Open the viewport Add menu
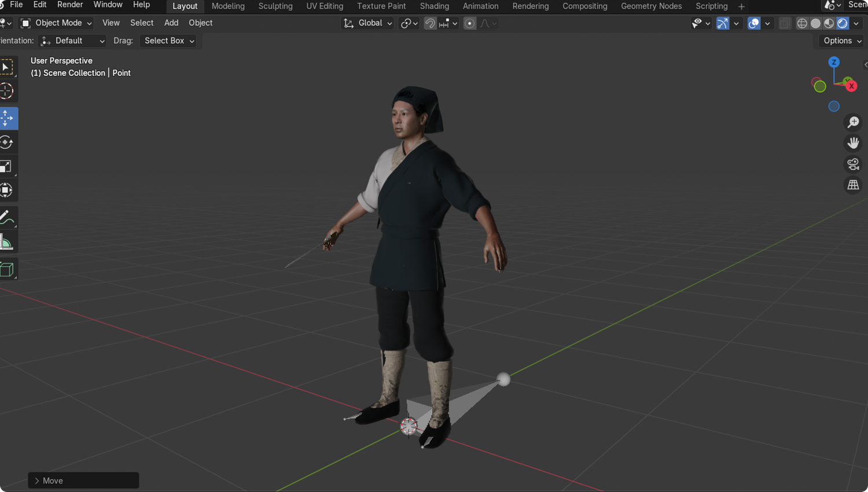The width and height of the screenshot is (868, 492). (171, 23)
